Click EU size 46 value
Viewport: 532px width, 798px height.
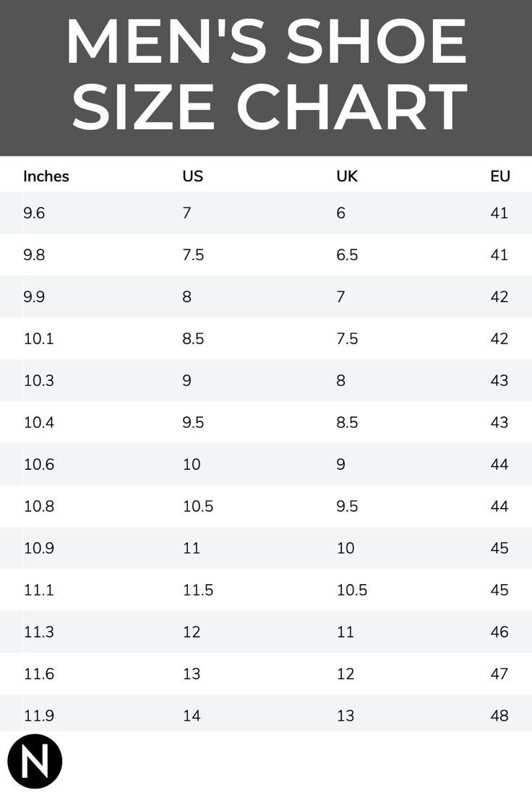point(499,632)
